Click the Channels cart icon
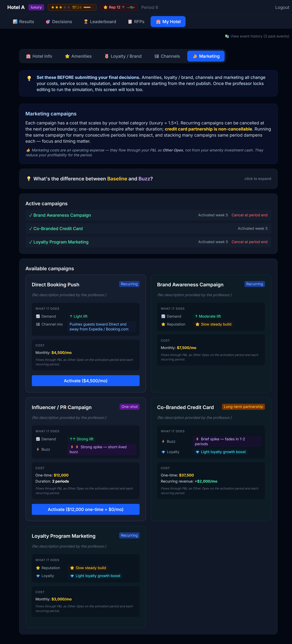The image size is (292, 644). click(157, 56)
